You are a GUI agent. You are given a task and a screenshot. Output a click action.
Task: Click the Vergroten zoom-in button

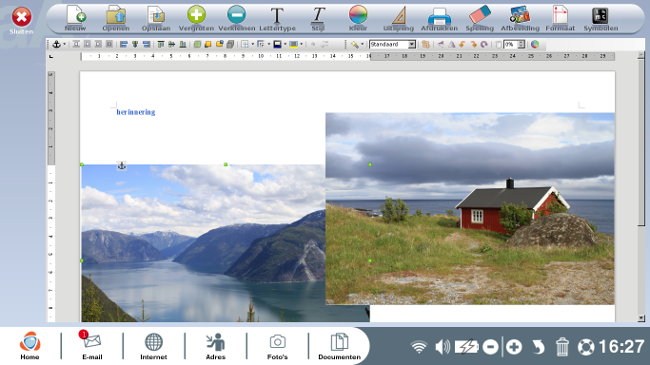[196, 18]
